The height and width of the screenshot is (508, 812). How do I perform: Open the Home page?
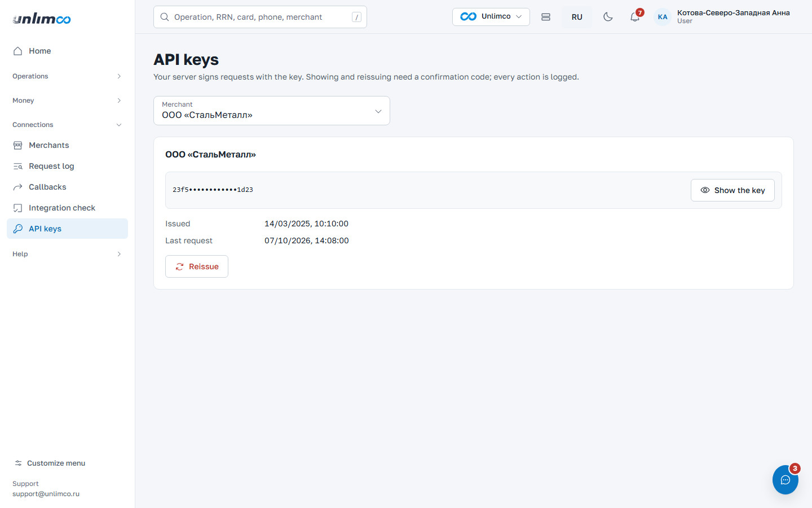coord(67,51)
